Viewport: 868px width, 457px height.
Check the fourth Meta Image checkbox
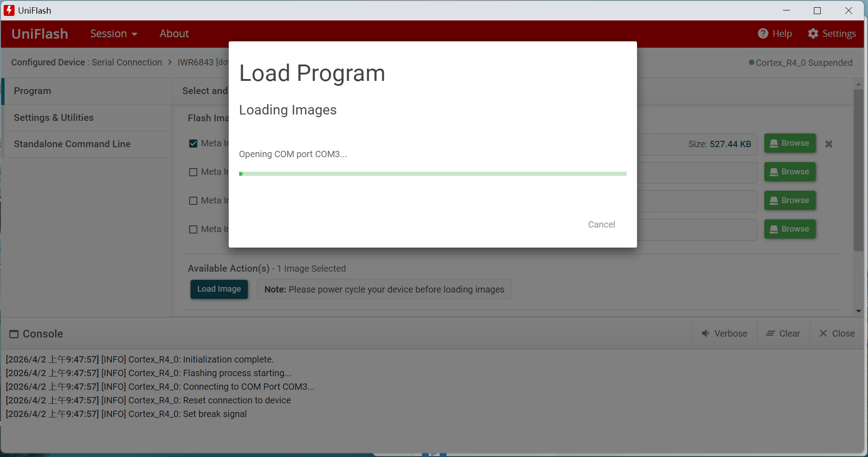193,229
